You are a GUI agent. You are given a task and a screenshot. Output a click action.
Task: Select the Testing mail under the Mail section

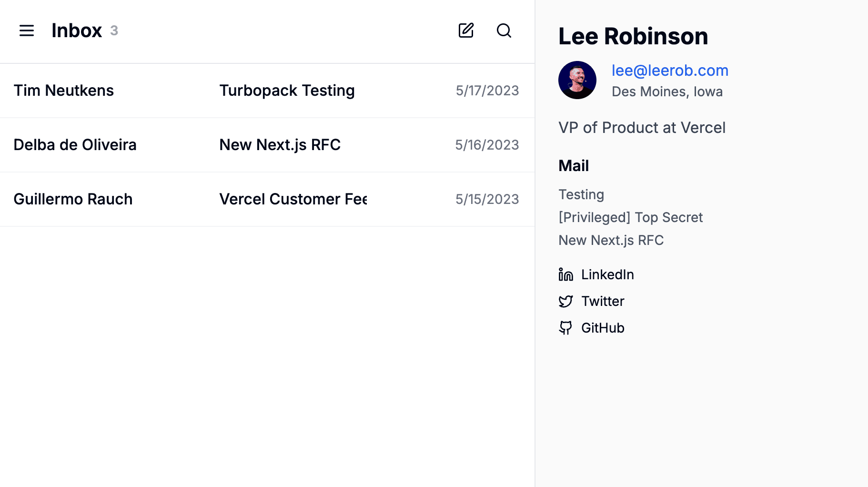coord(581,194)
